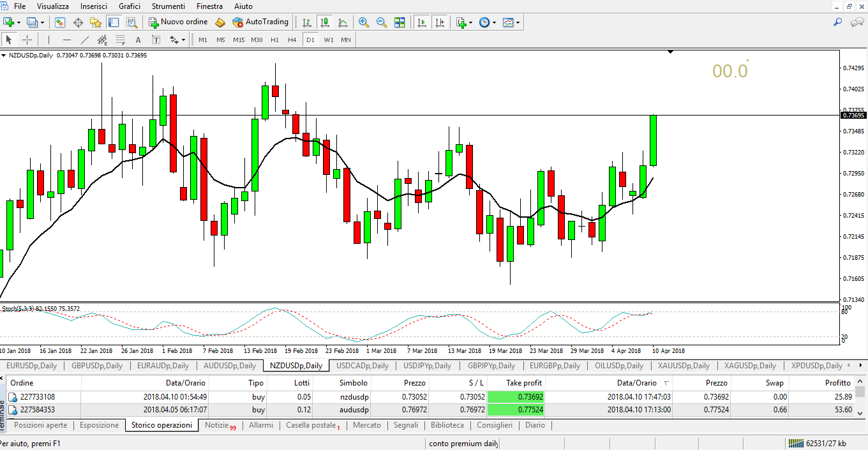Toggle candlestick chart mode
Image resolution: width=868 pixels, height=450 pixels.
[x=325, y=22]
